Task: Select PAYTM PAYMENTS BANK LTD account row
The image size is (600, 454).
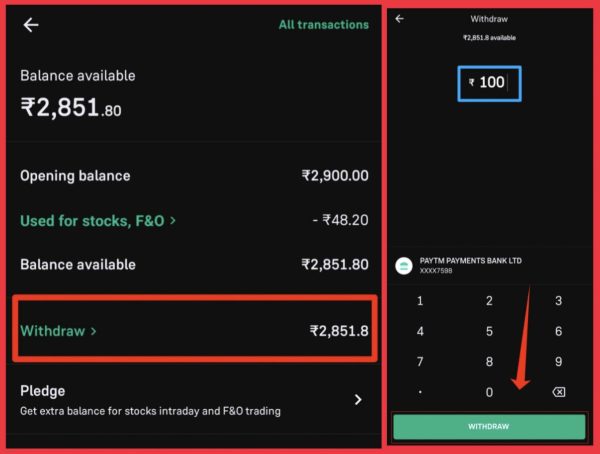Action: click(489, 265)
